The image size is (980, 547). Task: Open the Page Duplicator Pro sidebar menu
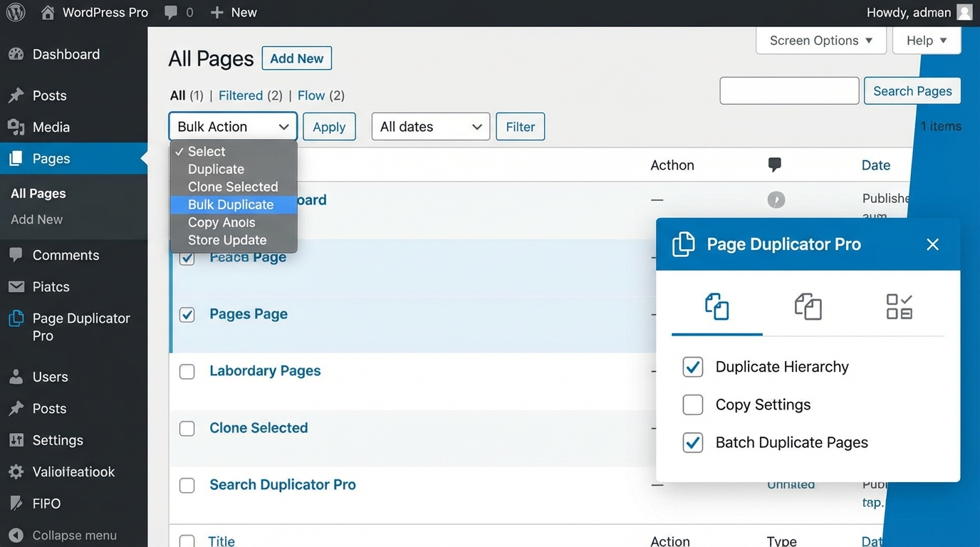[x=73, y=326]
